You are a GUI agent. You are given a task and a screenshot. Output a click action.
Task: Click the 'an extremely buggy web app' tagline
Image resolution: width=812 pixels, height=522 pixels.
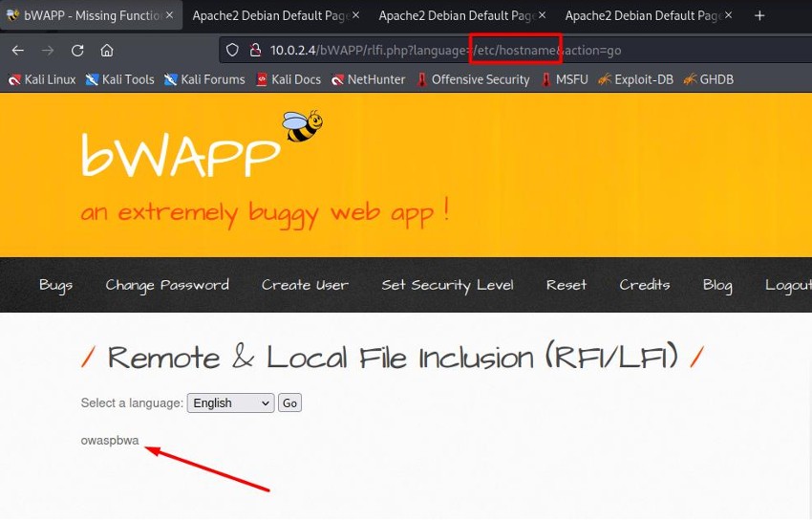265,213
